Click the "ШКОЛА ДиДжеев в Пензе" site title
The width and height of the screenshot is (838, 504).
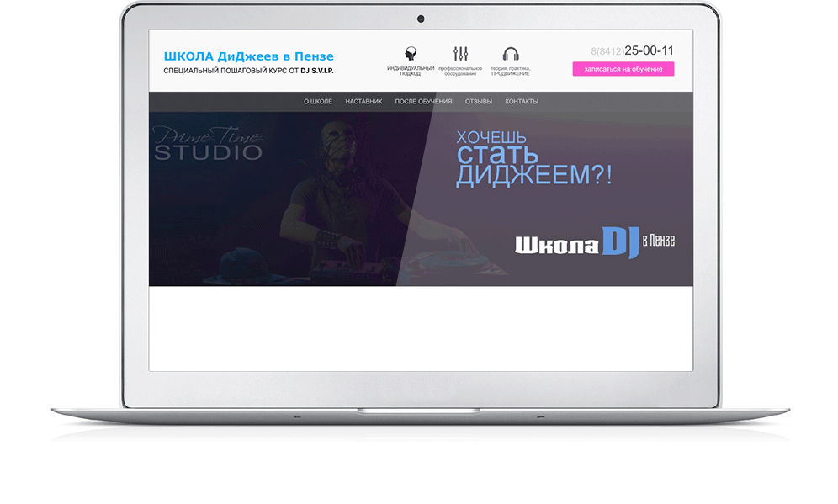pyautogui.click(x=248, y=56)
